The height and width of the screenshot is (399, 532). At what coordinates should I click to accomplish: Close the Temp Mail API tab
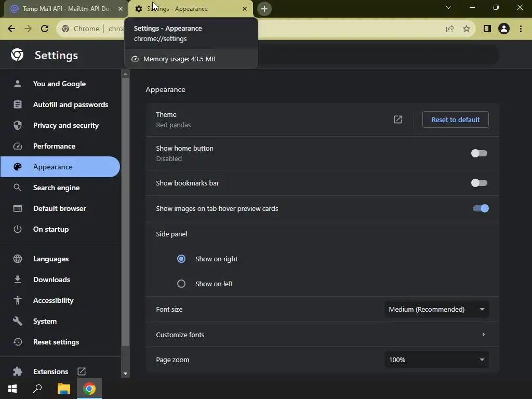tap(120, 9)
